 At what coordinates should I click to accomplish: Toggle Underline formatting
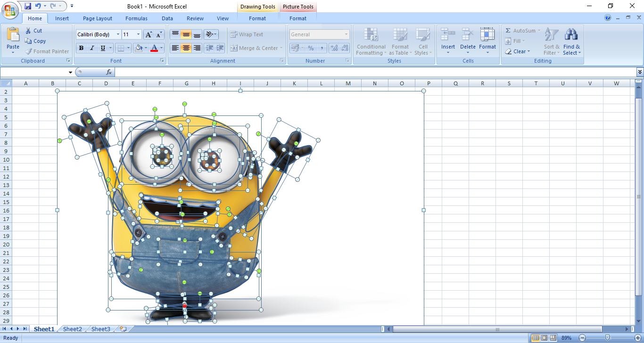103,48
